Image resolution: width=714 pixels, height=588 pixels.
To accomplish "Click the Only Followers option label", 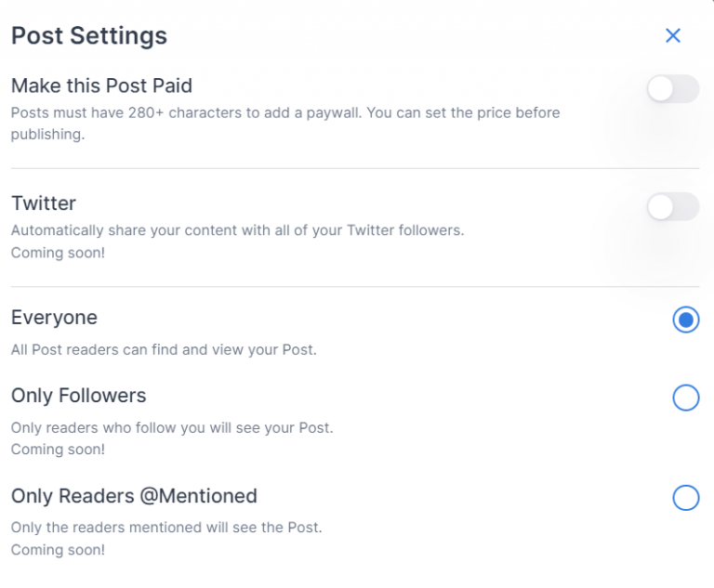I will pos(79,396).
